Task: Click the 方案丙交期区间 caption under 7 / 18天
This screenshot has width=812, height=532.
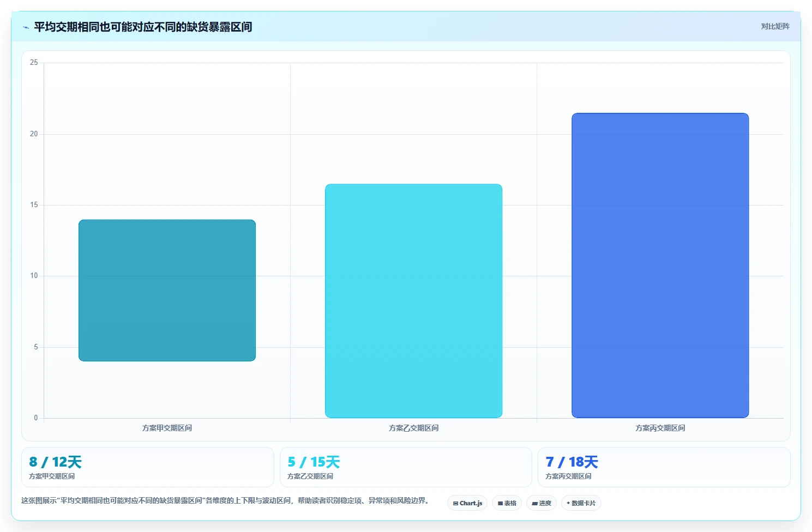Action: point(568,476)
